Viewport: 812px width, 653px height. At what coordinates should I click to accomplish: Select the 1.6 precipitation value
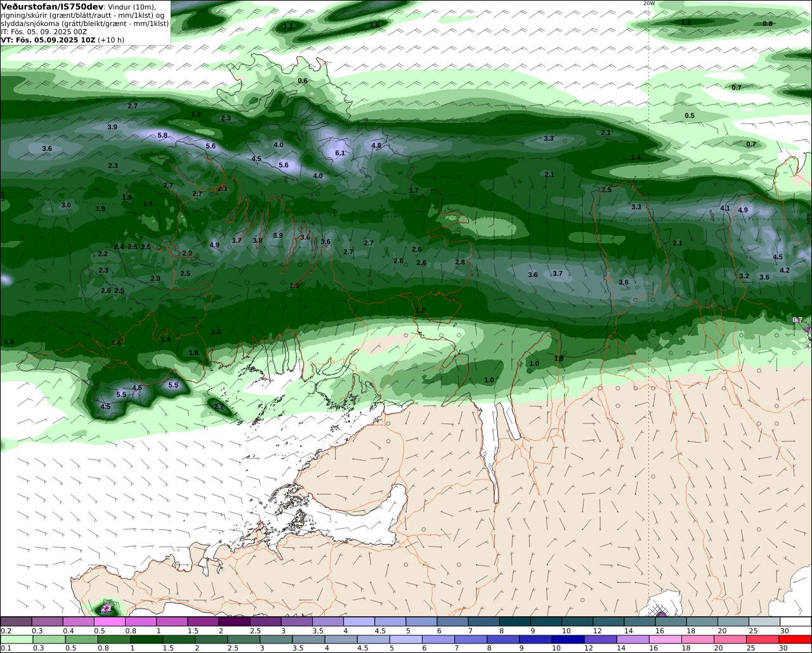point(116,342)
